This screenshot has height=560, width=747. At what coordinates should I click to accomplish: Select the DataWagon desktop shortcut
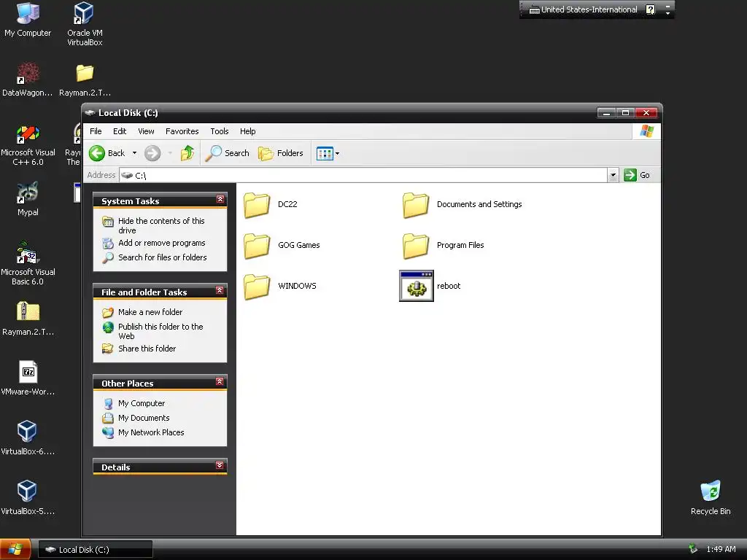coord(28,79)
